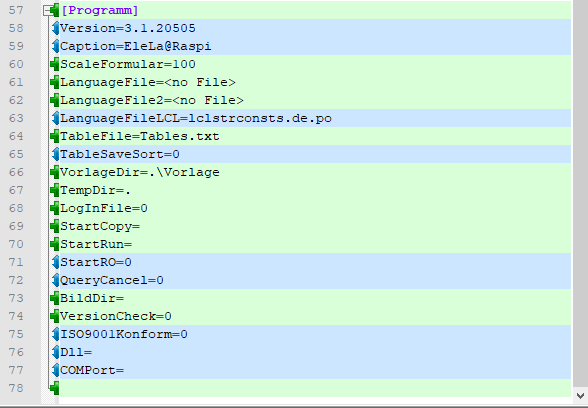Click the LanguageFile2=<no File> text
This screenshot has width=588, height=408.
[x=152, y=100]
